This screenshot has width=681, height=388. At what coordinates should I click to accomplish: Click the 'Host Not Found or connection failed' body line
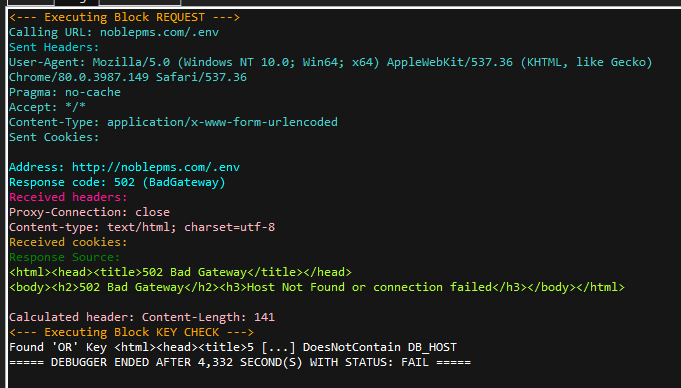click(x=317, y=287)
